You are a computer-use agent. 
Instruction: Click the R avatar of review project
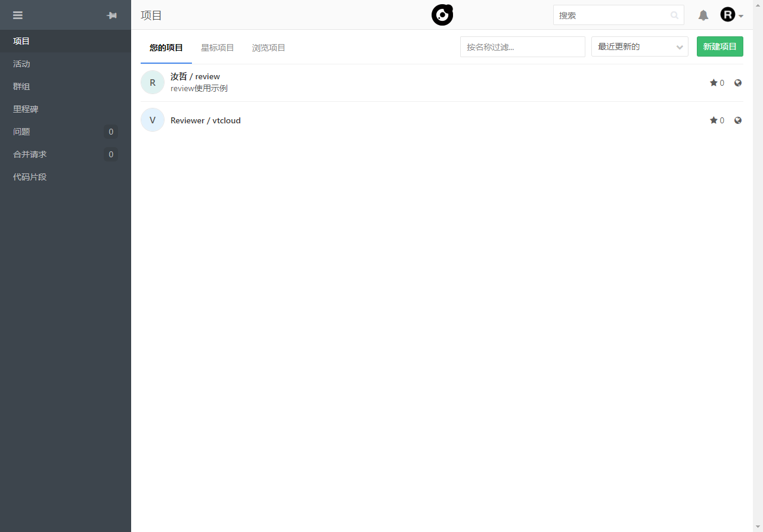point(153,82)
